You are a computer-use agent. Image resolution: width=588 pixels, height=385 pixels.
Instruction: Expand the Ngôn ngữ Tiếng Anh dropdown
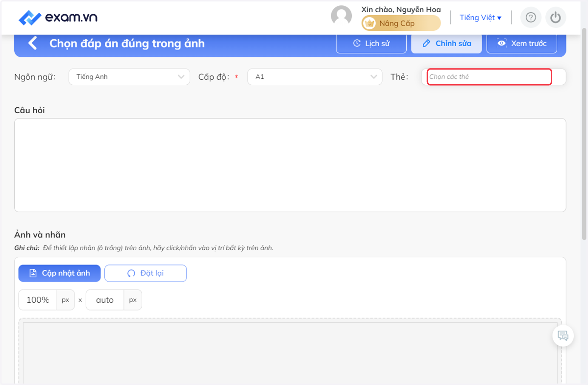[129, 77]
